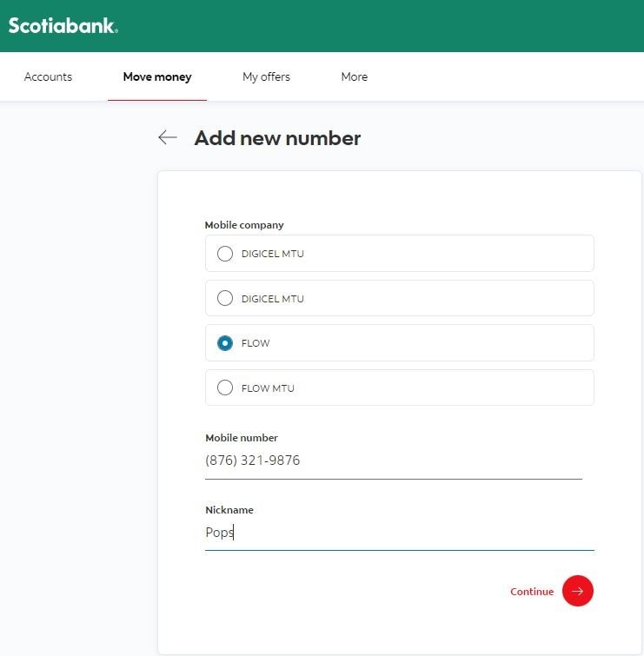644x656 pixels.
Task: Click the red circular arrow button
Action: point(577,591)
